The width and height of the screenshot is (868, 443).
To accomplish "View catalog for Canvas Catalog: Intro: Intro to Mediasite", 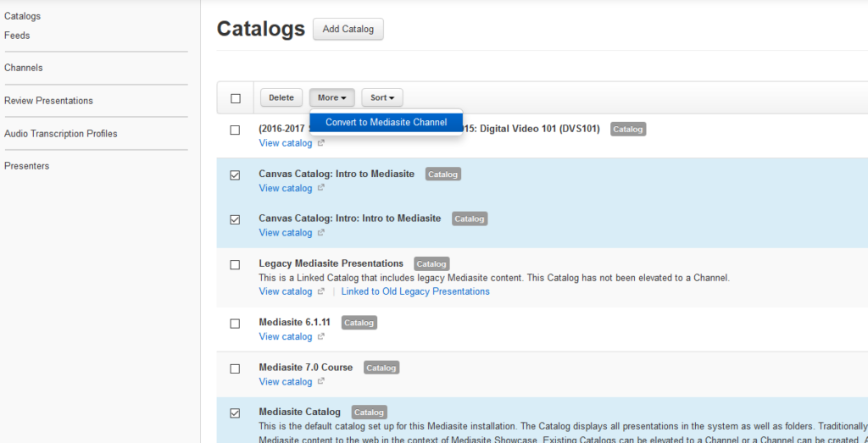I will 286,232.
